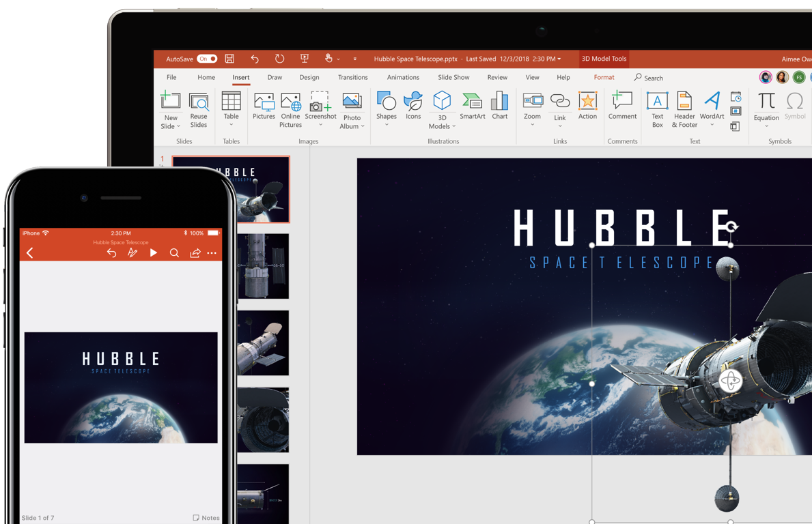Insert a new Comment
The image size is (812, 524).
[x=622, y=106]
